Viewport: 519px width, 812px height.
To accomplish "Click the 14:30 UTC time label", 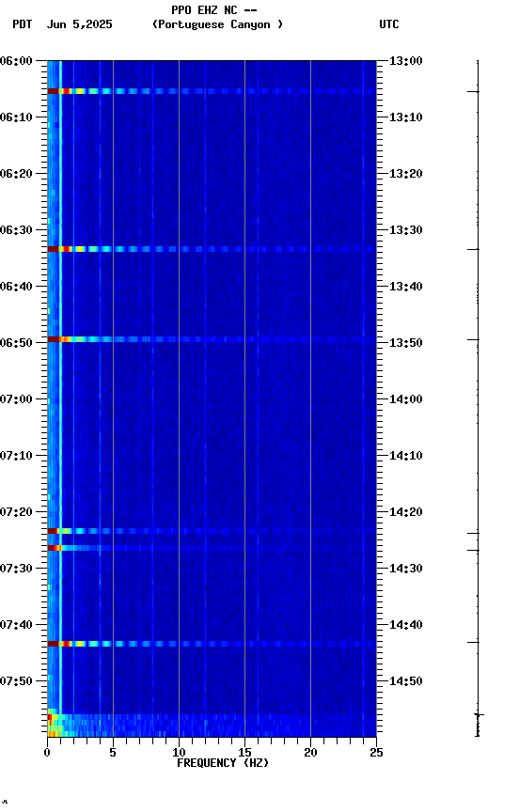I will coord(406,570).
